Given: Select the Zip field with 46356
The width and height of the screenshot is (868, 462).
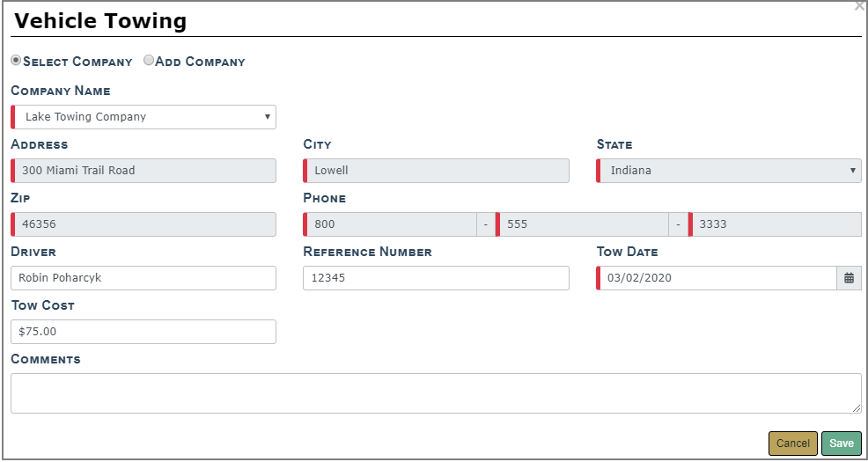Looking at the screenshot, I should click(x=143, y=224).
